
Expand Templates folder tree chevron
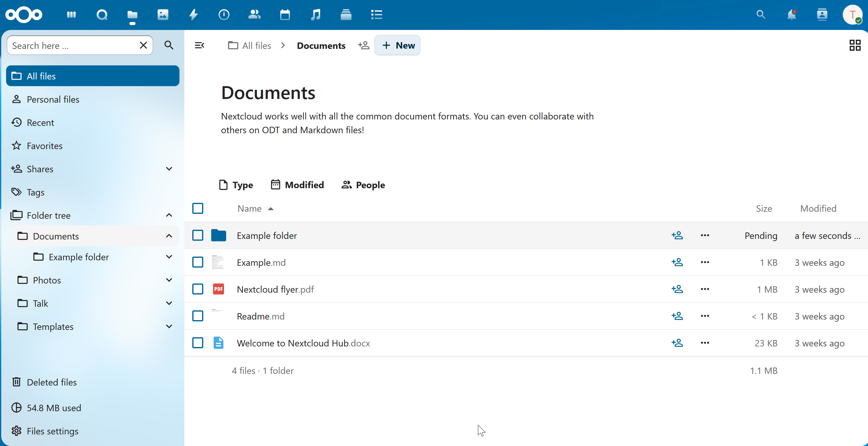tap(169, 326)
